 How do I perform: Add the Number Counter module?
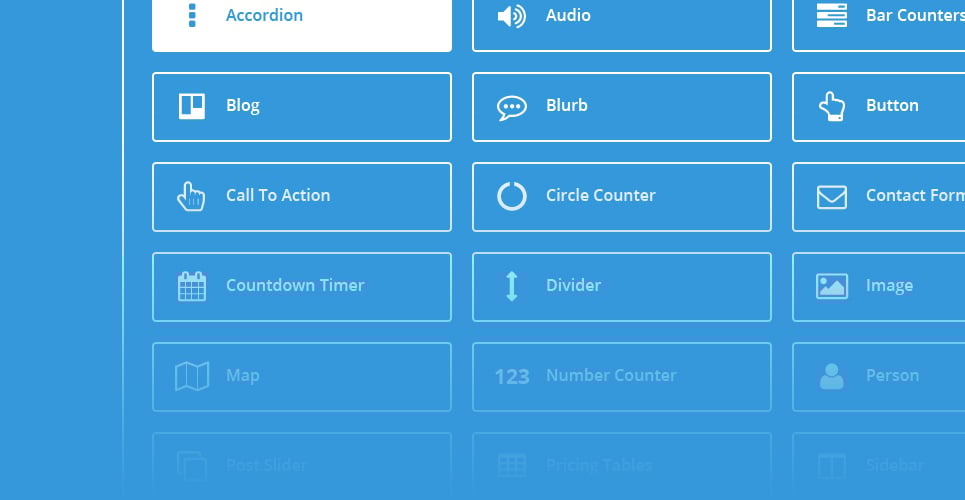click(x=622, y=377)
